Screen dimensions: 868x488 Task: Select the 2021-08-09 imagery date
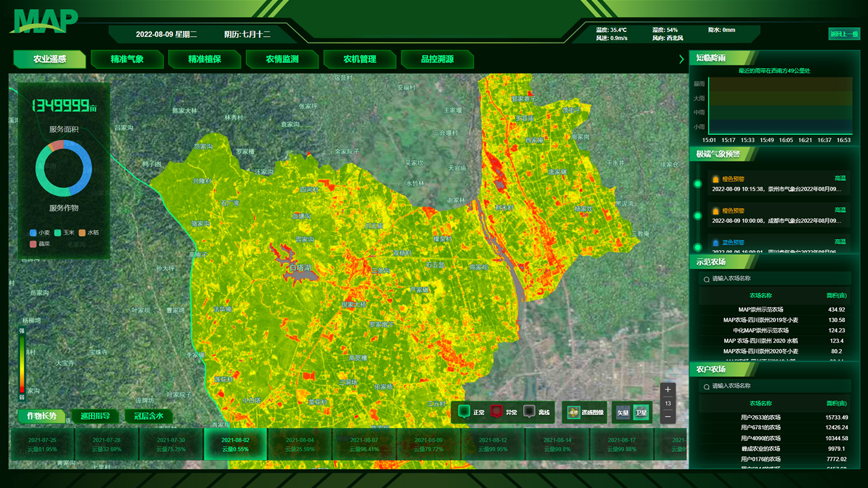point(429,445)
